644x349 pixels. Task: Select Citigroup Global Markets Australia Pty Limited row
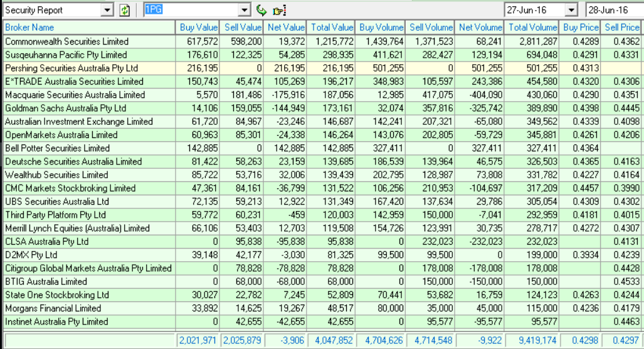[x=322, y=268]
